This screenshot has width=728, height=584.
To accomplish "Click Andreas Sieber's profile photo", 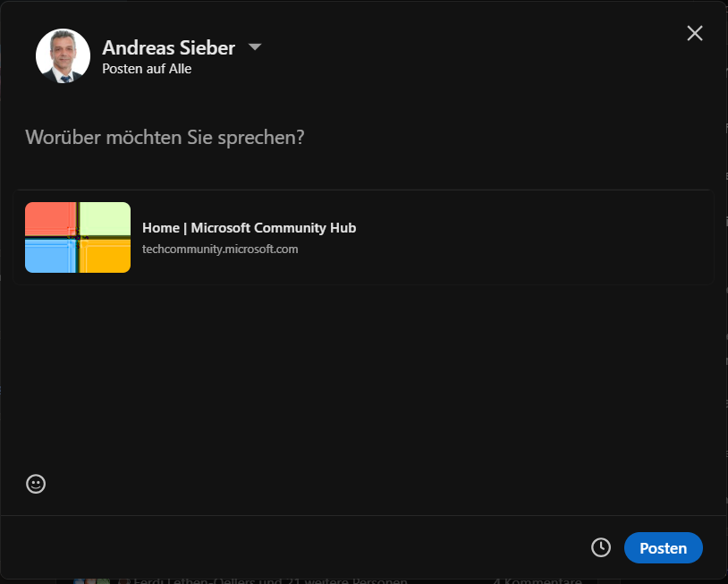I will pos(63,56).
